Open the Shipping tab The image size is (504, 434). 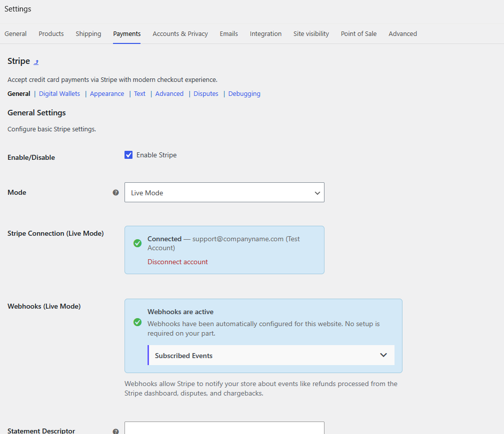[88, 33]
